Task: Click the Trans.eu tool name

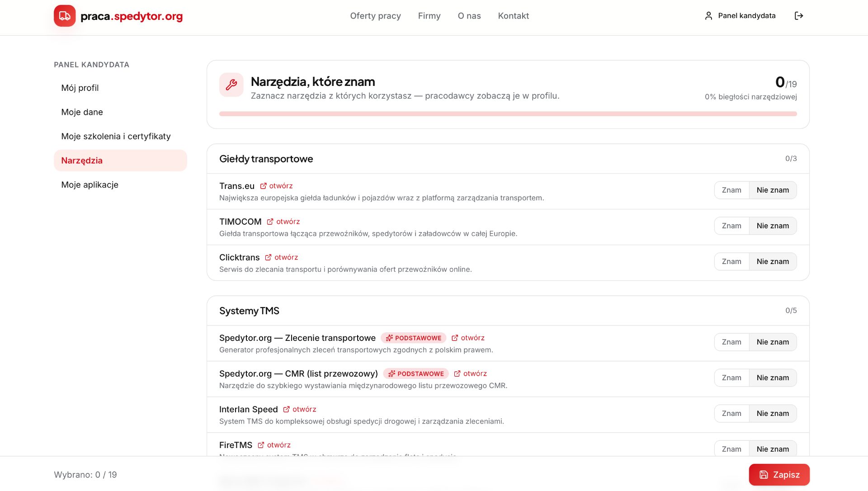Action: [237, 186]
